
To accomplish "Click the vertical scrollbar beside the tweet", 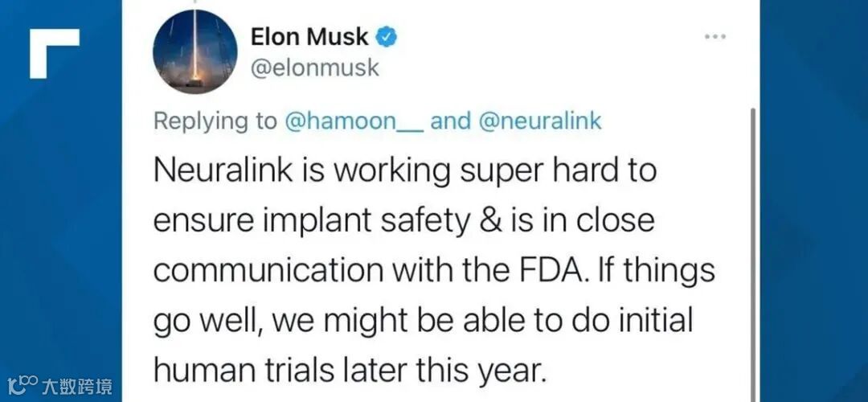I will click(753, 241).
